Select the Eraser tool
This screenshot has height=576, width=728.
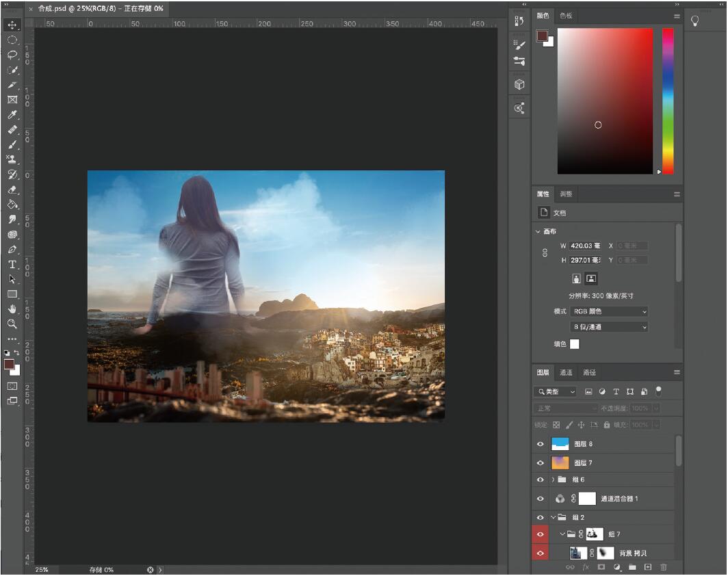point(12,189)
